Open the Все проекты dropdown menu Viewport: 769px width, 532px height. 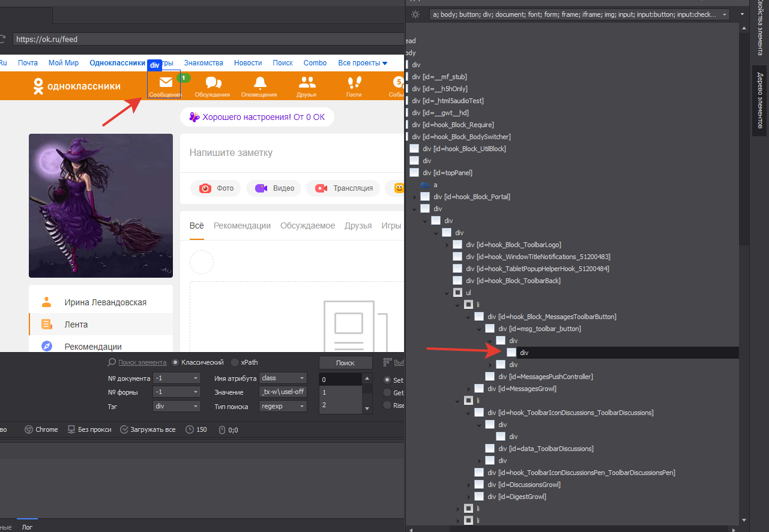(363, 63)
